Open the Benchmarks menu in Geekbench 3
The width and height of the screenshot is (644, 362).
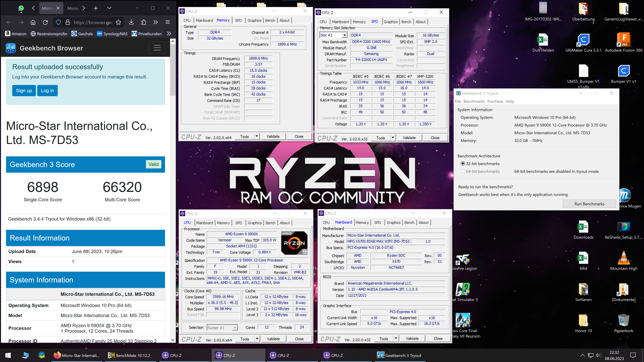[474, 101]
